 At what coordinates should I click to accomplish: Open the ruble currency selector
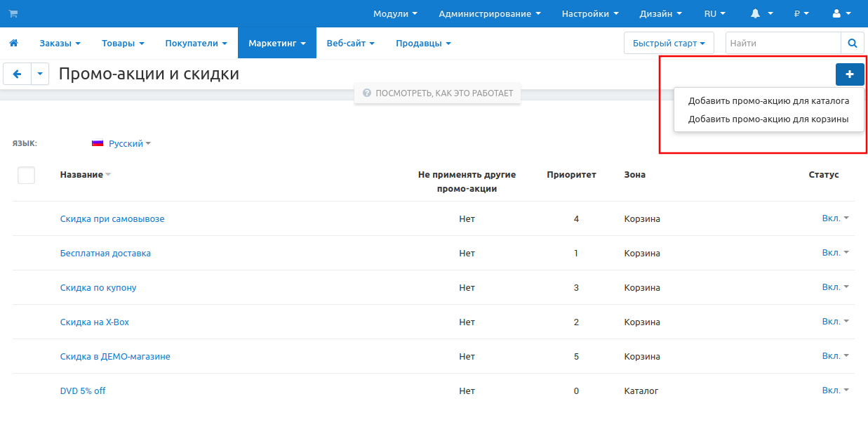coord(801,13)
